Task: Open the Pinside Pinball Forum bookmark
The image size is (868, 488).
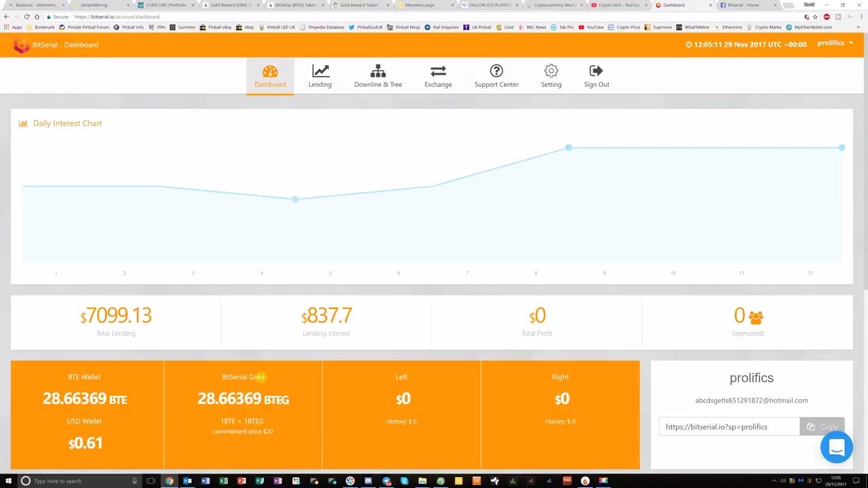Action: click(84, 27)
